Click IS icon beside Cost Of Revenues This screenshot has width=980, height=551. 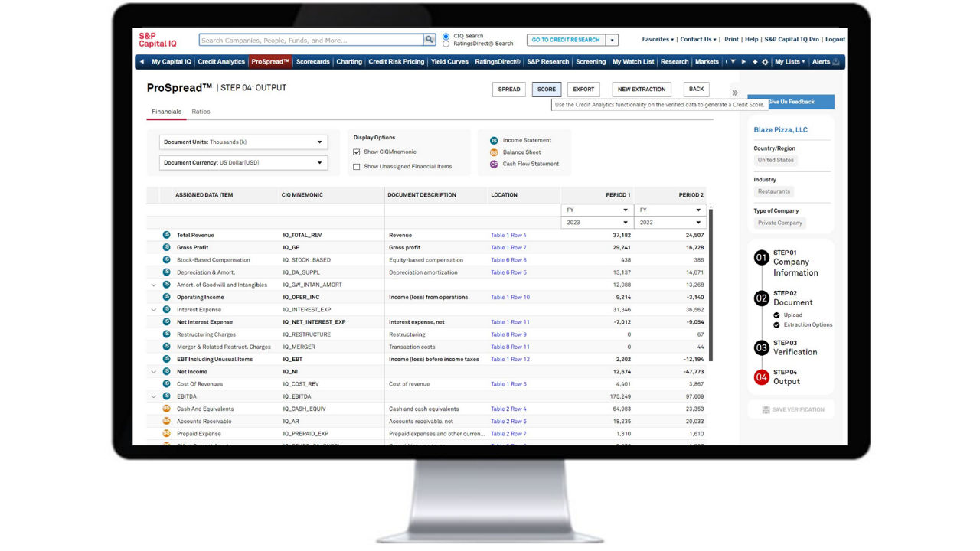pos(166,383)
